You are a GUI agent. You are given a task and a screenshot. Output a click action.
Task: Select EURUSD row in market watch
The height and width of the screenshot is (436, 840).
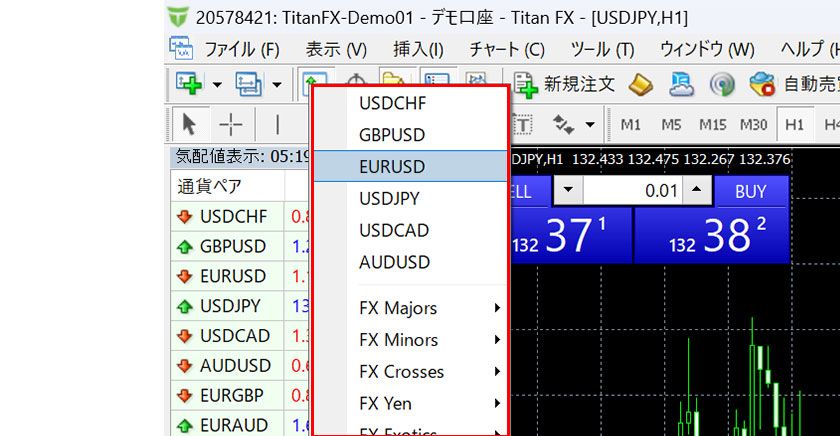coord(240,276)
